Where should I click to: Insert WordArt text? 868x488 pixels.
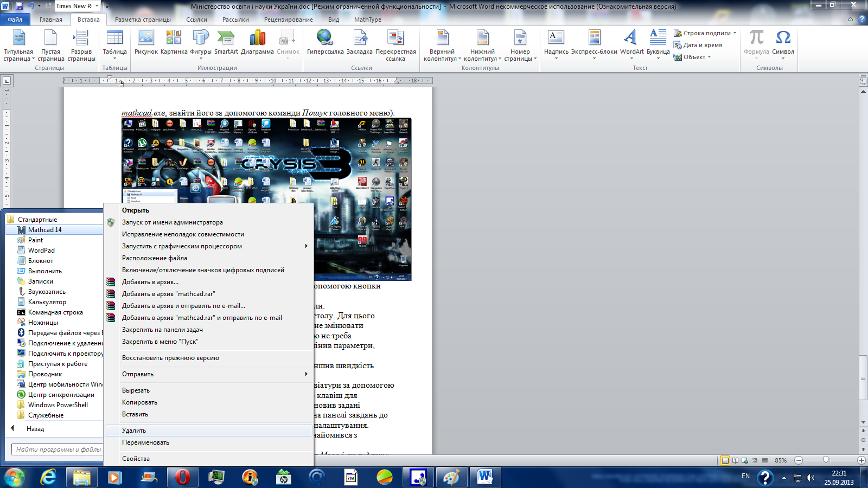[x=631, y=43]
